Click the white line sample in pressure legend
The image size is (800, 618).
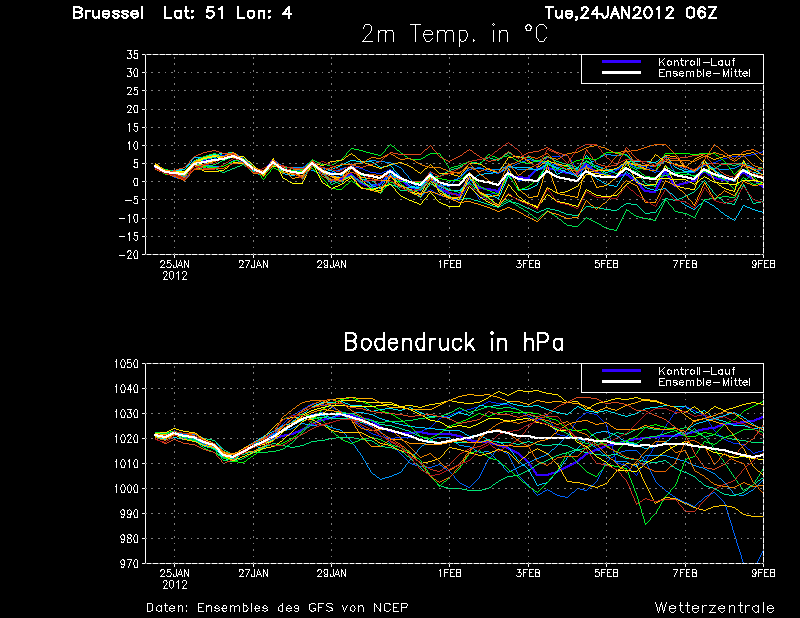[x=621, y=382]
